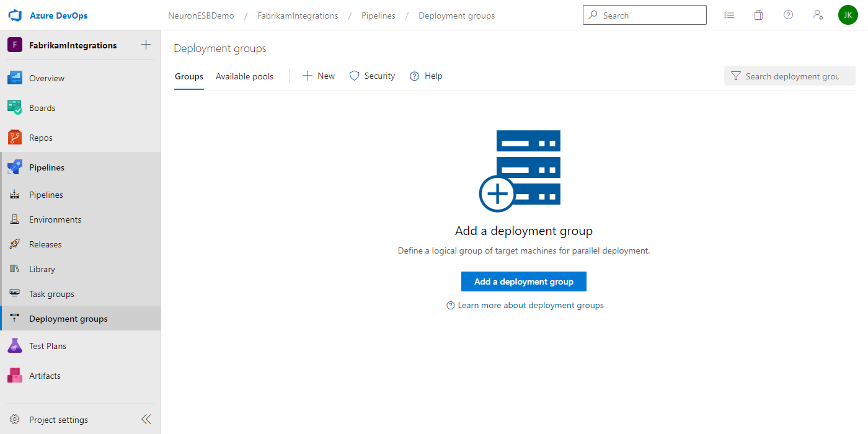Open Help in the toolbar
This screenshot has width=868, height=434.
(x=426, y=76)
